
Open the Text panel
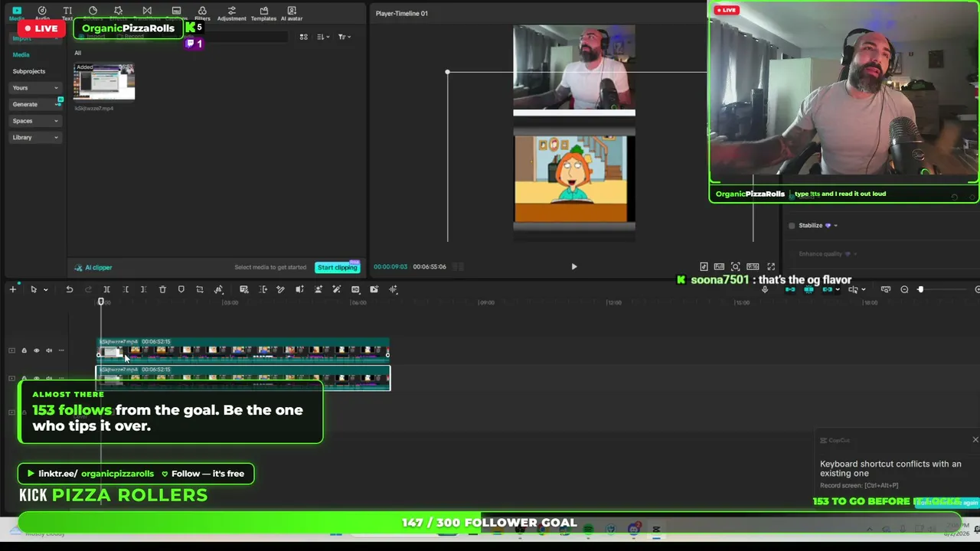67,14
